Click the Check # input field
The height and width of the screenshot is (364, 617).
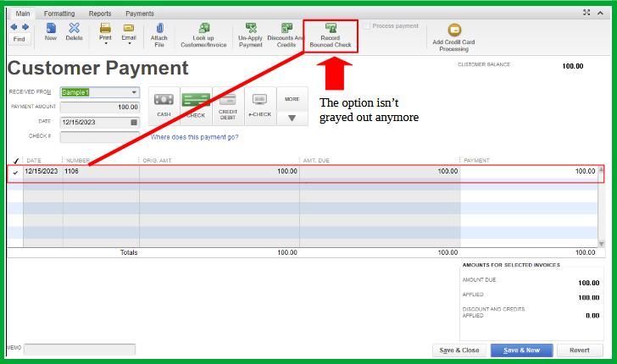point(100,137)
